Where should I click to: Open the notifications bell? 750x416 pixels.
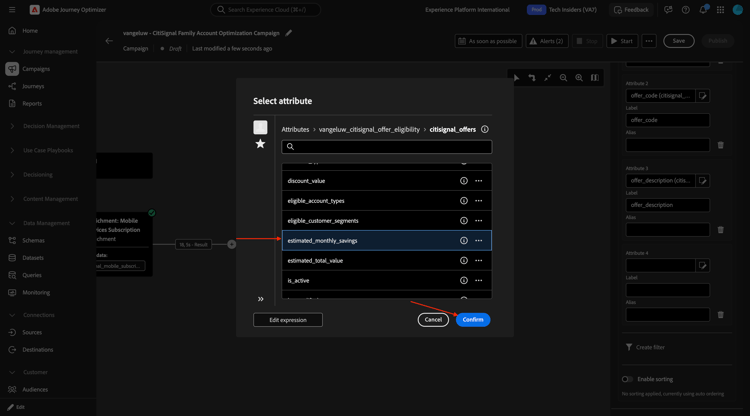(703, 10)
